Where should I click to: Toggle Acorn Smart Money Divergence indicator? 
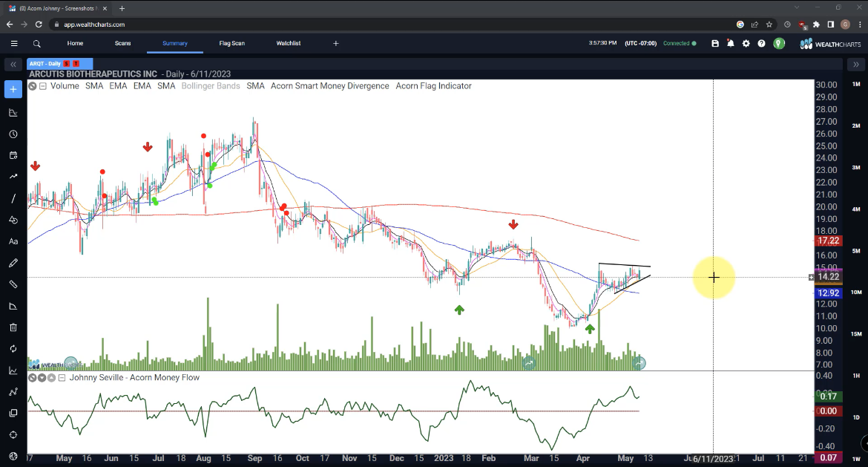point(330,86)
